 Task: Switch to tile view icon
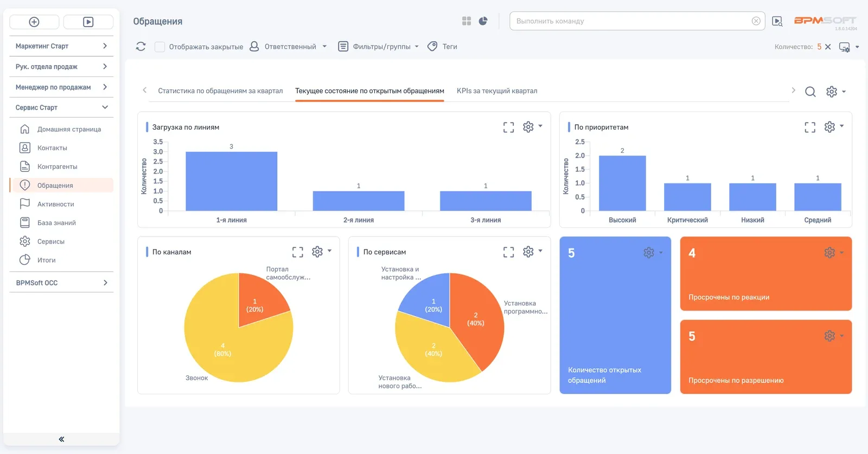coord(467,21)
